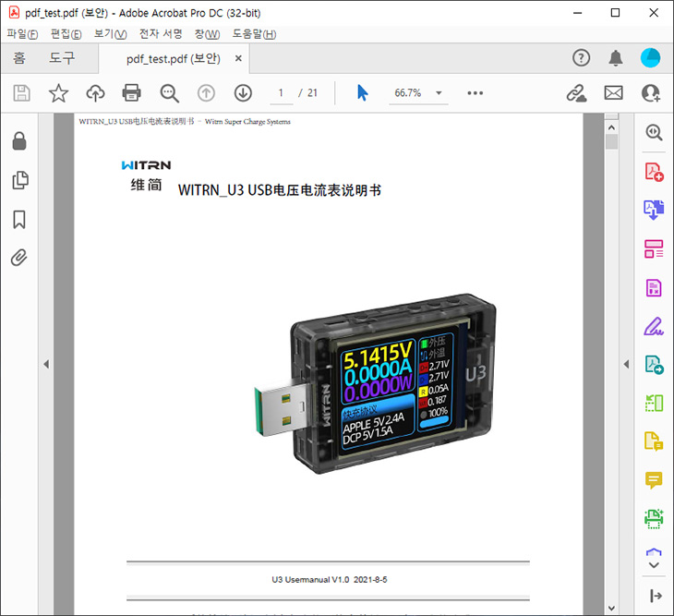Viewport: 674px width, 616px height.
Task: View notifications bell icon
Action: click(x=616, y=57)
